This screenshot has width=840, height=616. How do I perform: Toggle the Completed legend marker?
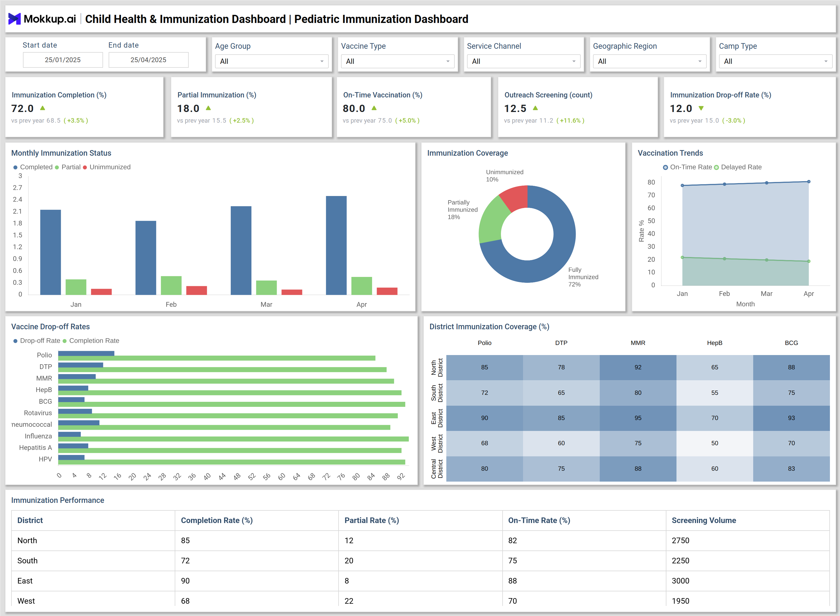click(15, 167)
